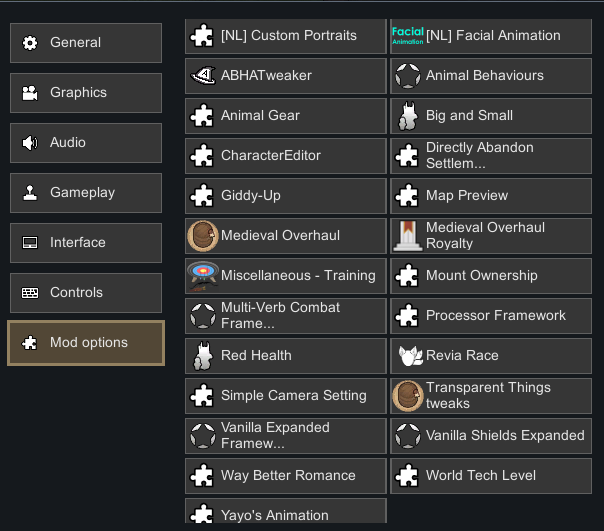Click the Animal Behaviours star circle icon

pyautogui.click(x=408, y=76)
